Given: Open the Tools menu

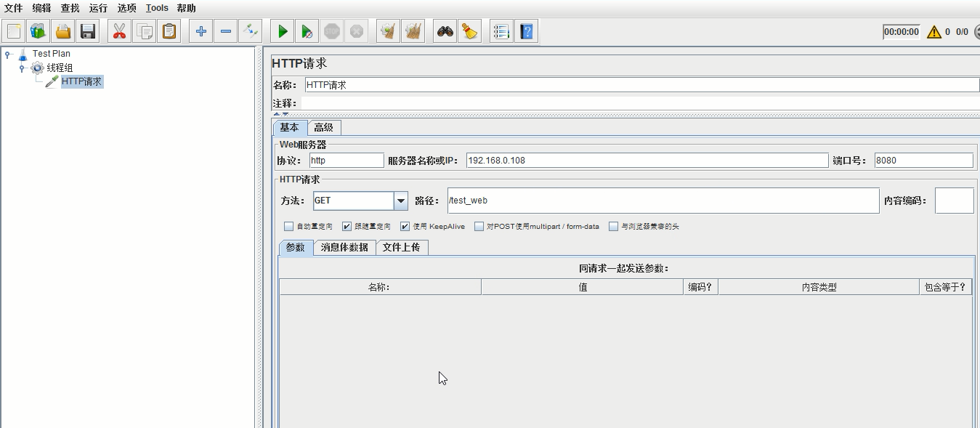Looking at the screenshot, I should tap(157, 8).
